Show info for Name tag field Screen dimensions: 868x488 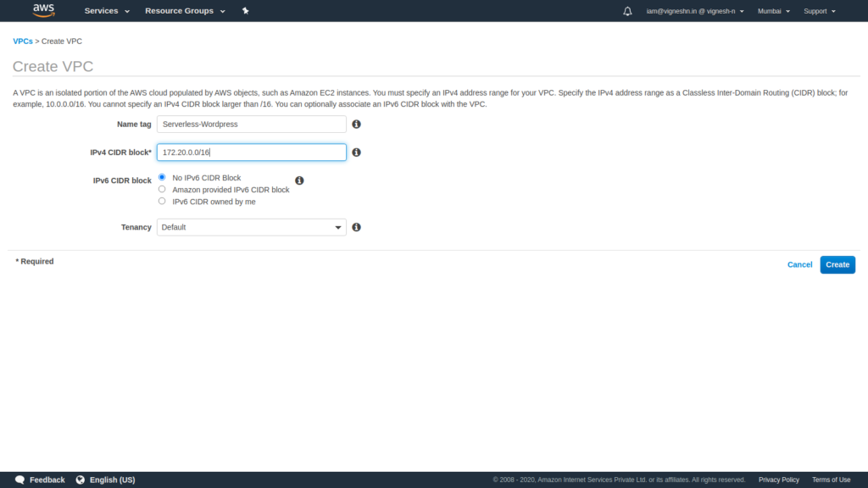[357, 124]
